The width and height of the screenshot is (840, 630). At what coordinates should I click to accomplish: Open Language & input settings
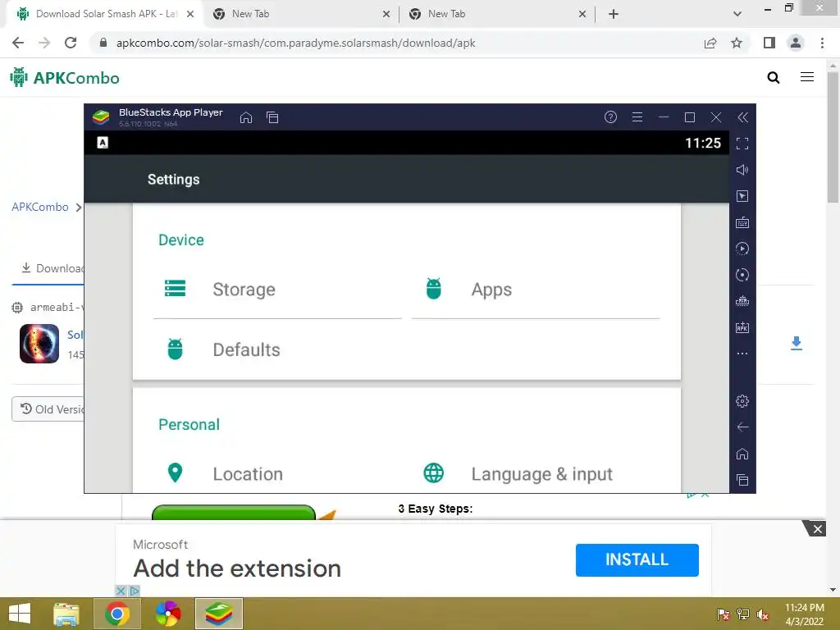pos(536,473)
